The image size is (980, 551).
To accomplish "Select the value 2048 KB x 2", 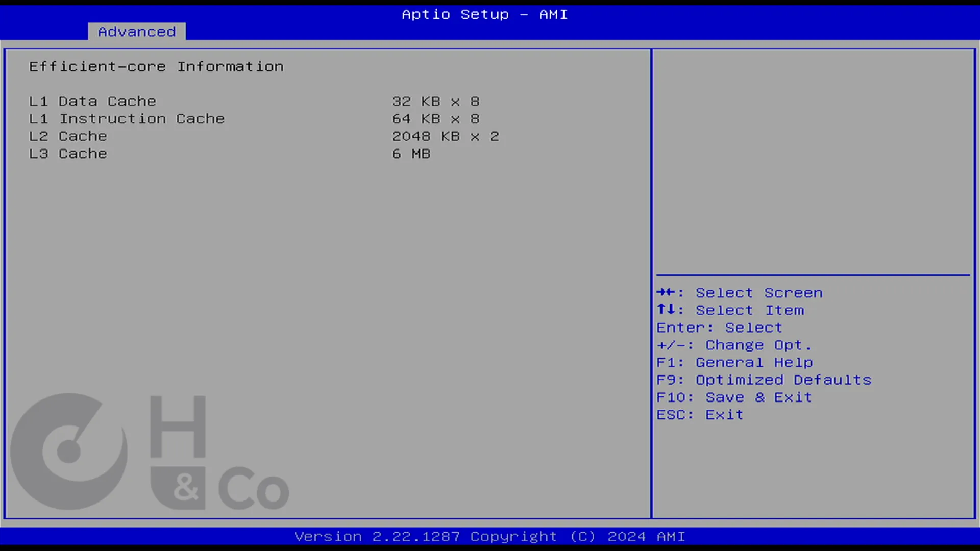I will coord(446,136).
